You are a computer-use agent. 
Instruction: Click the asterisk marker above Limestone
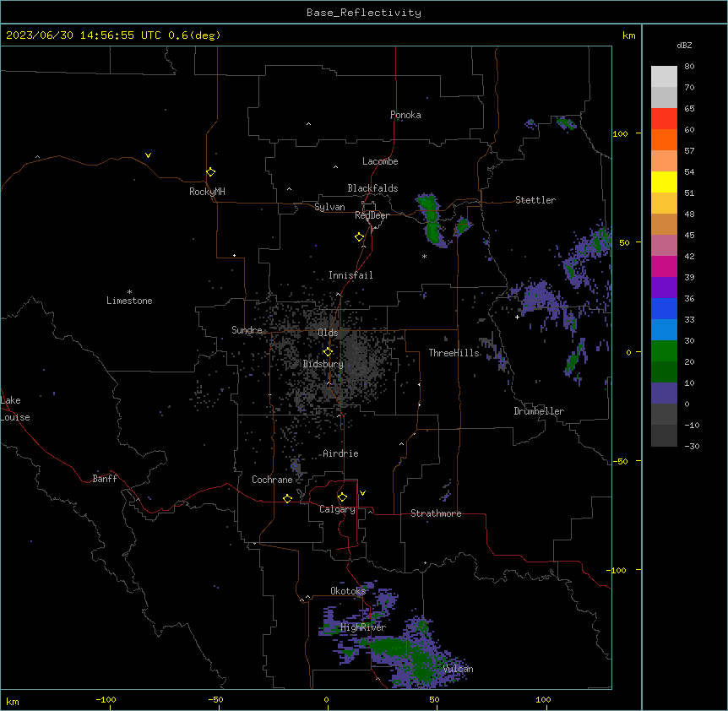coord(129,292)
